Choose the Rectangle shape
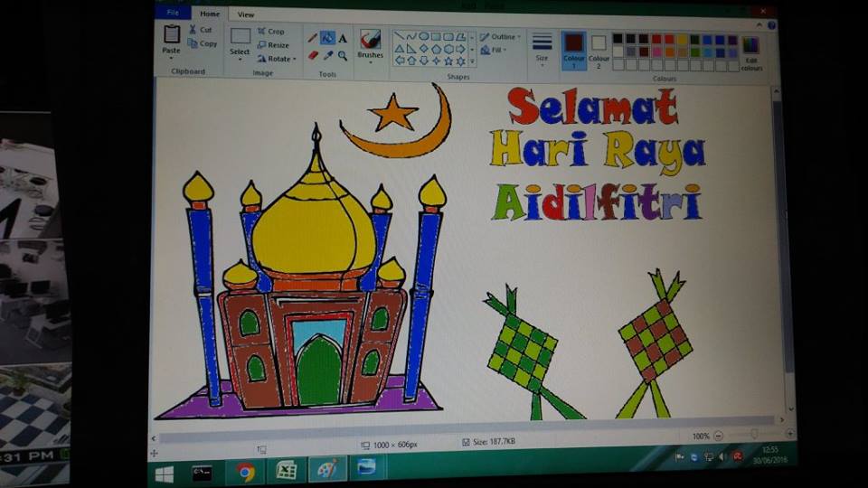The width and height of the screenshot is (868, 488). coord(436,36)
